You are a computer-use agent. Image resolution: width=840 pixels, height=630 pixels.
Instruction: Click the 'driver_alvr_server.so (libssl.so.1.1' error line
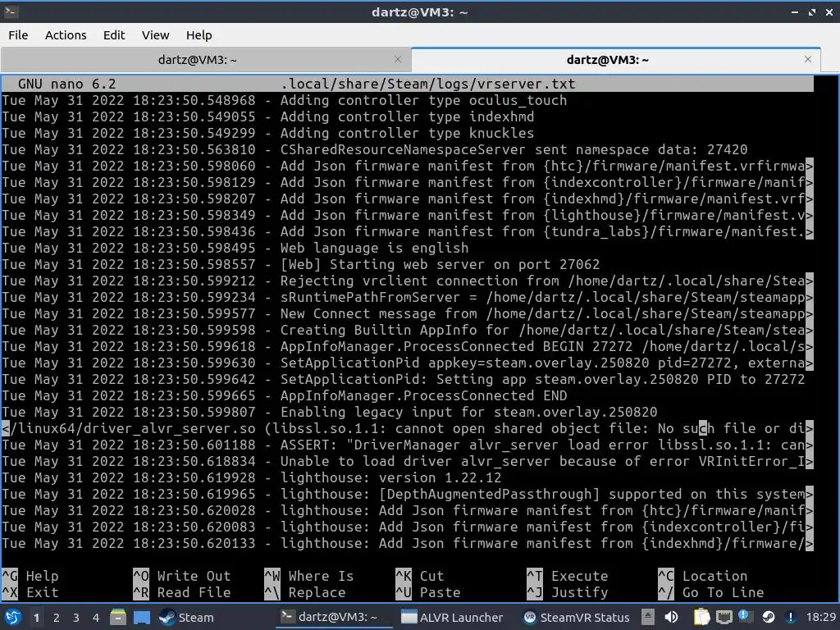(x=407, y=428)
